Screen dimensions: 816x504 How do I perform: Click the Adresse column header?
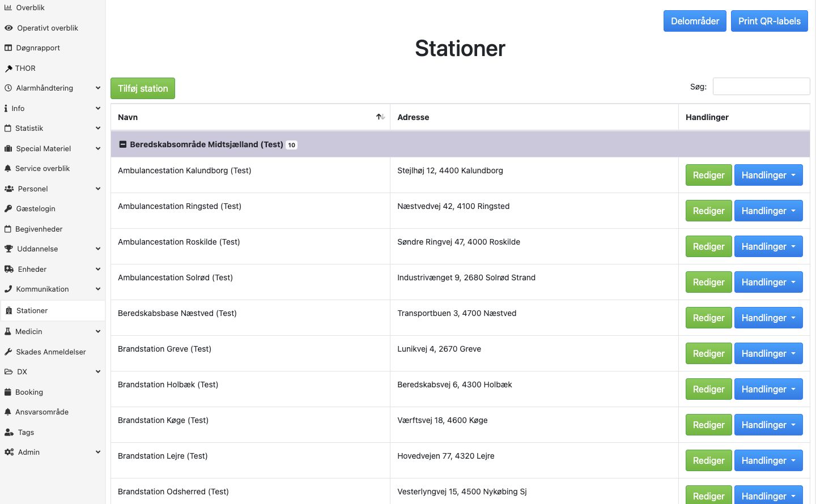point(534,117)
